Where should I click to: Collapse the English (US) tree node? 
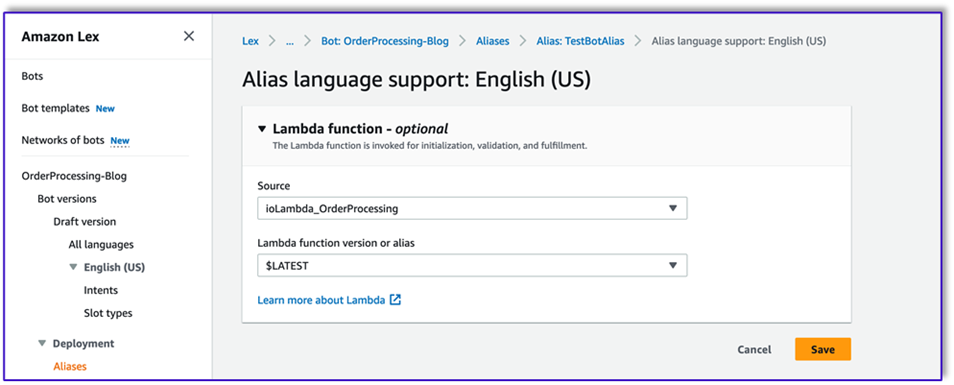[74, 267]
